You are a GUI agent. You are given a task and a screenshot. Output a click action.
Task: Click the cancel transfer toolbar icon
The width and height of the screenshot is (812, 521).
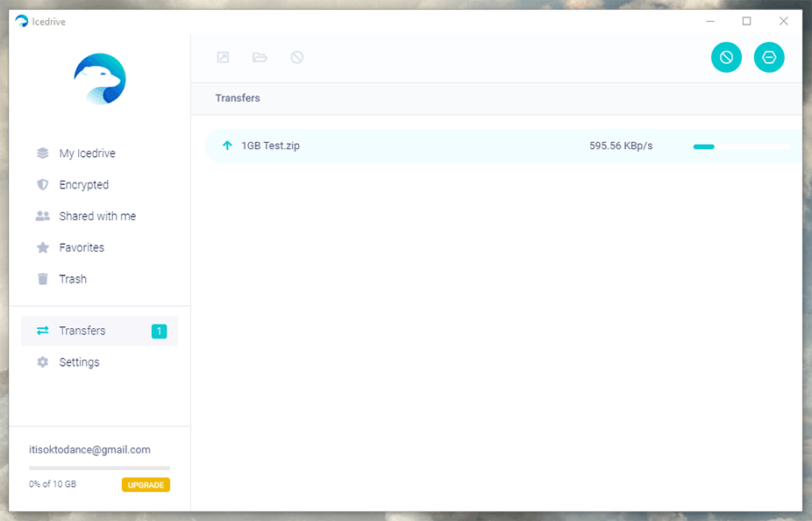(x=297, y=57)
